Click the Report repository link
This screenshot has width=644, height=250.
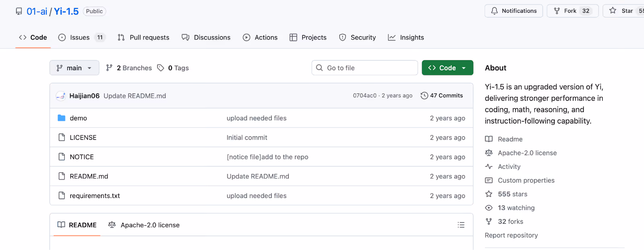[511, 235]
